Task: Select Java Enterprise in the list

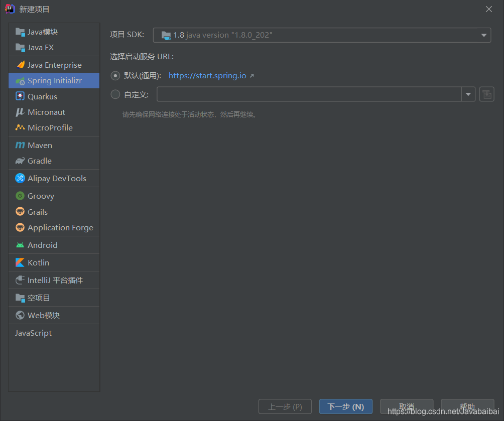Action: click(54, 65)
